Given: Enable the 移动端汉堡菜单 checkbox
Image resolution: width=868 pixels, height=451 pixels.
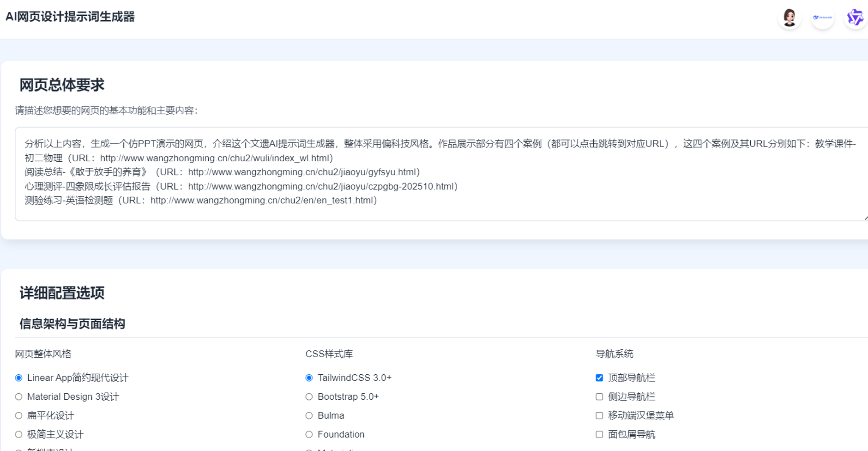Looking at the screenshot, I should pyautogui.click(x=599, y=415).
